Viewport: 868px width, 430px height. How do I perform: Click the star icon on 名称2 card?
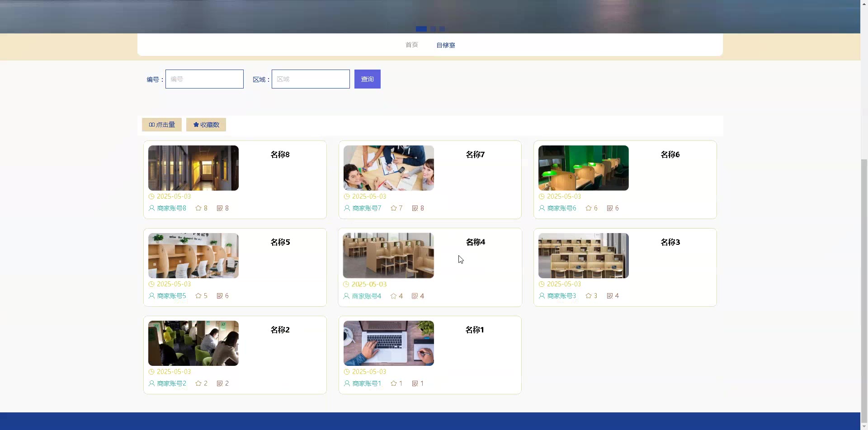[198, 383]
